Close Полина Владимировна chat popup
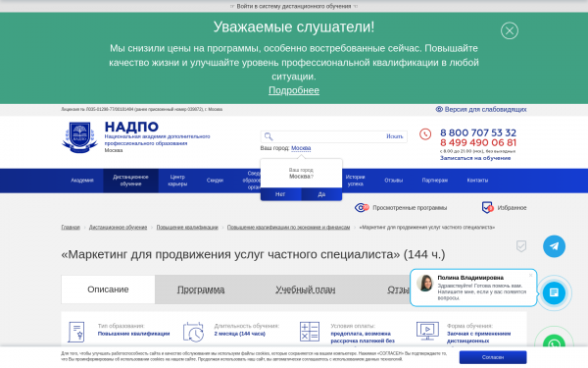The height and width of the screenshot is (368, 588). tap(530, 276)
